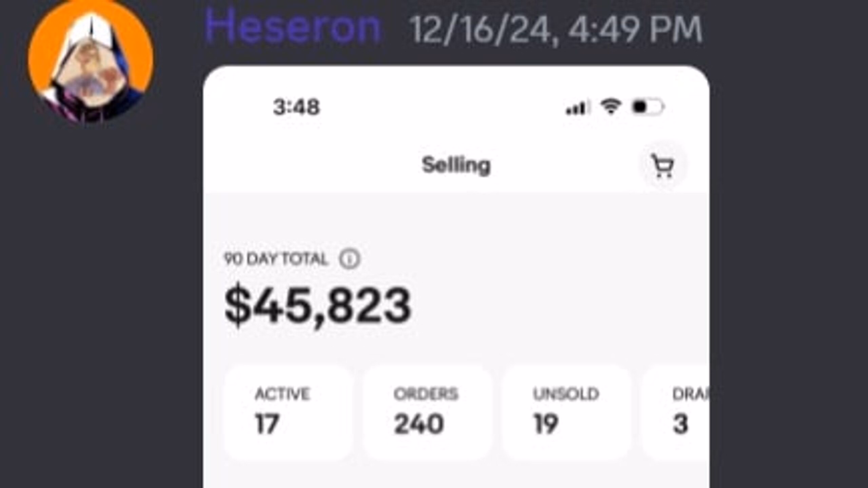Click the info icon beside 90 Day Total
This screenshot has height=488, width=868.
click(x=350, y=259)
